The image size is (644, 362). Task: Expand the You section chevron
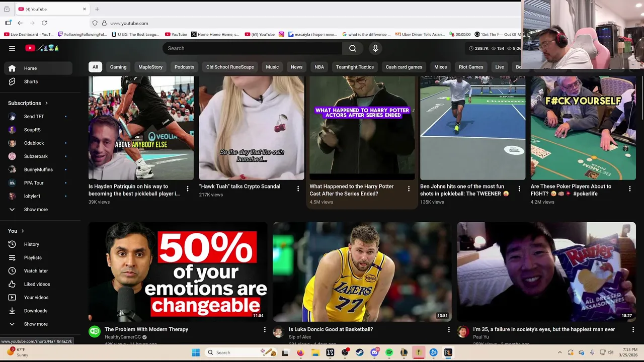[22, 231]
